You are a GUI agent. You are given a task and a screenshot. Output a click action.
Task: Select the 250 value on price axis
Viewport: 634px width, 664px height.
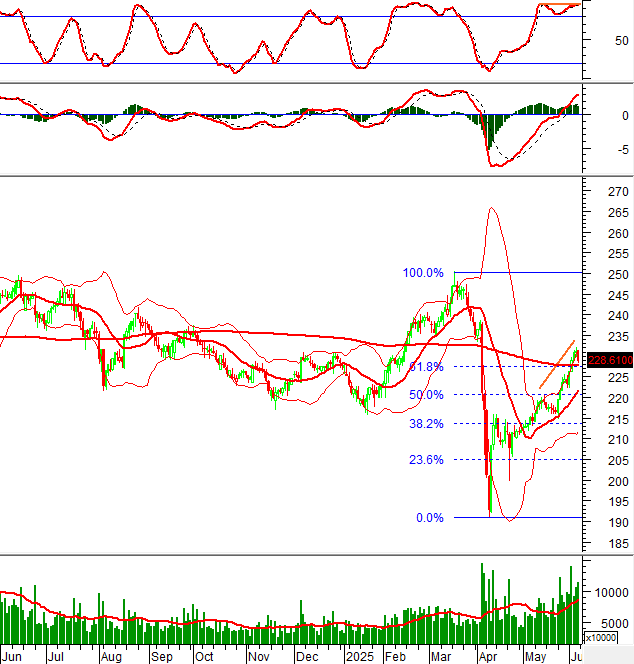[619, 274]
